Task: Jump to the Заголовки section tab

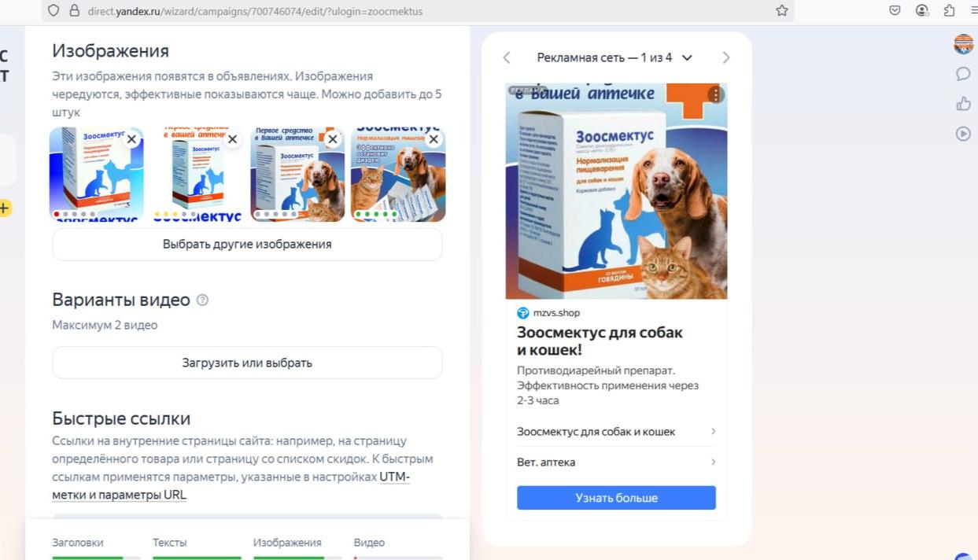Action: click(78, 543)
